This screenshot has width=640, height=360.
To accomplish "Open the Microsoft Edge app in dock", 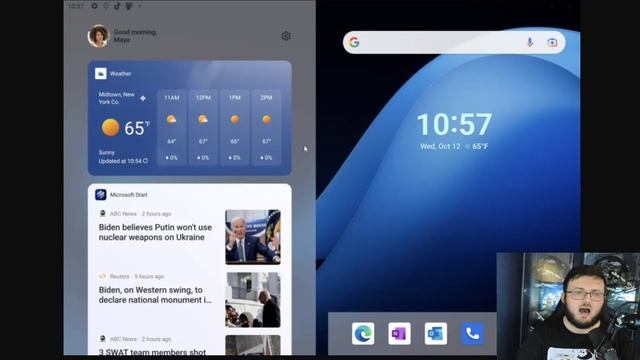I will pyautogui.click(x=363, y=333).
